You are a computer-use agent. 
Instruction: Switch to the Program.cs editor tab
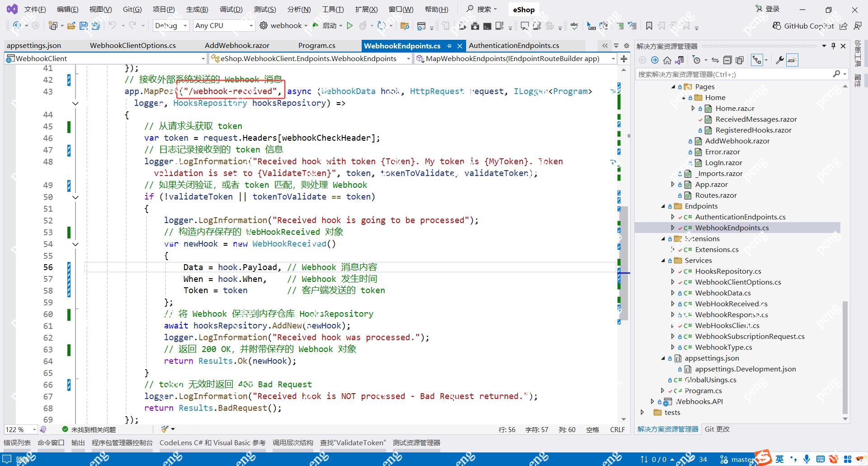316,46
